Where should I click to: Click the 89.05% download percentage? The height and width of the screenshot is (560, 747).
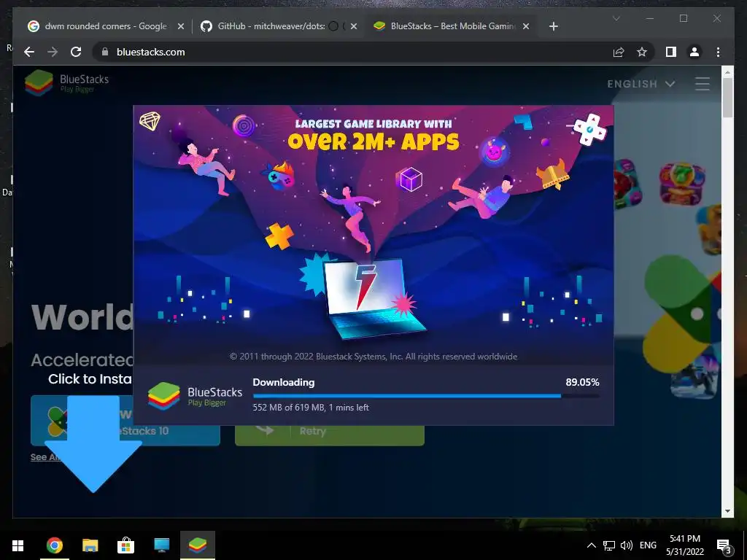(582, 382)
